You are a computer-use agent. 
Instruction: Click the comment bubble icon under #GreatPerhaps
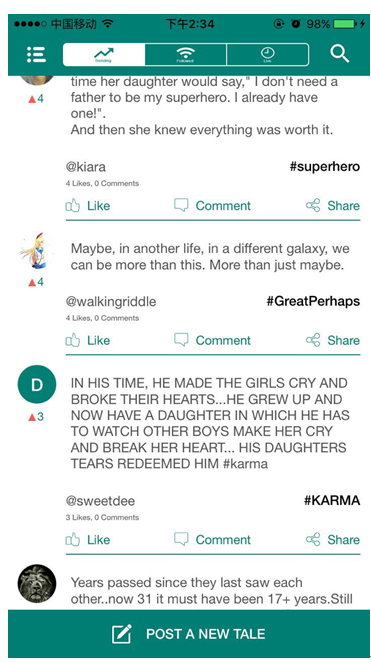point(181,340)
